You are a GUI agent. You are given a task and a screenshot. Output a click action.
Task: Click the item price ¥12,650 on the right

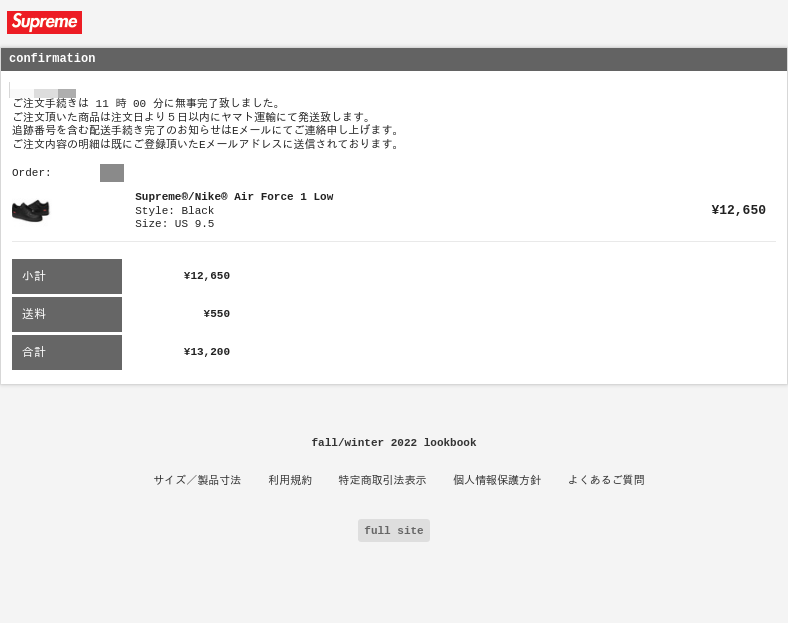738,210
